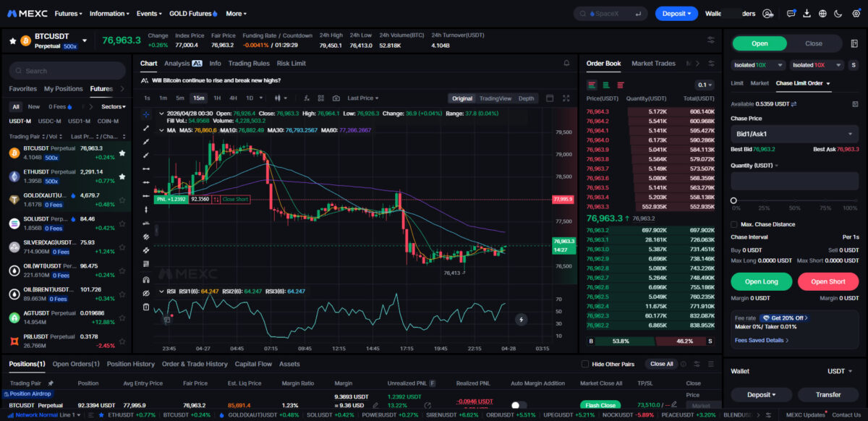Click the blue Deposit button in header
868x421 pixels.
[676, 13]
